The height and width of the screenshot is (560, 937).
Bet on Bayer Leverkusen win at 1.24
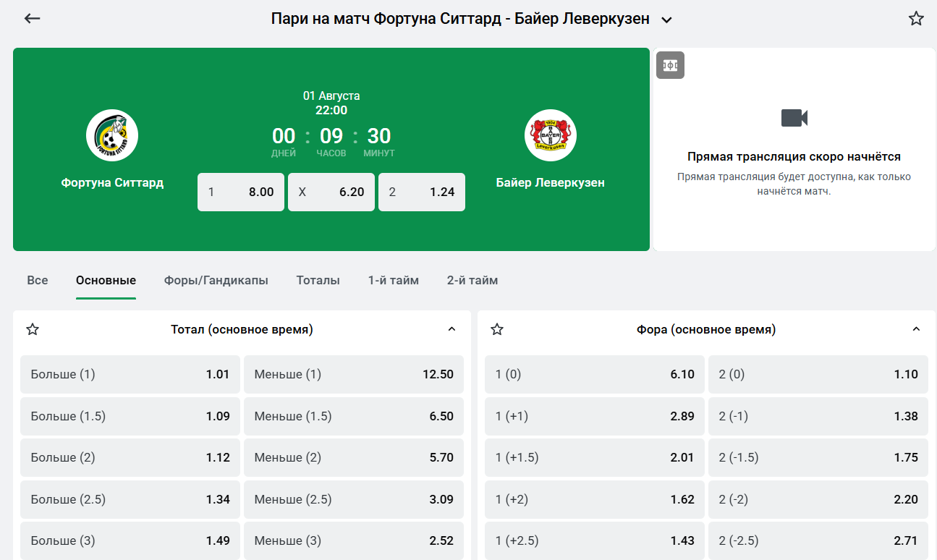(x=422, y=192)
